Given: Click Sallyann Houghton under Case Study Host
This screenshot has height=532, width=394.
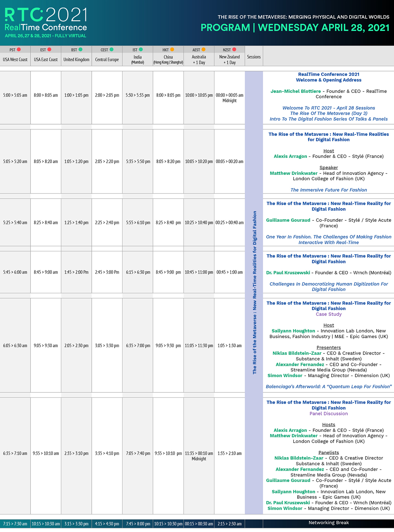Looking at the screenshot, I should (293, 331).
